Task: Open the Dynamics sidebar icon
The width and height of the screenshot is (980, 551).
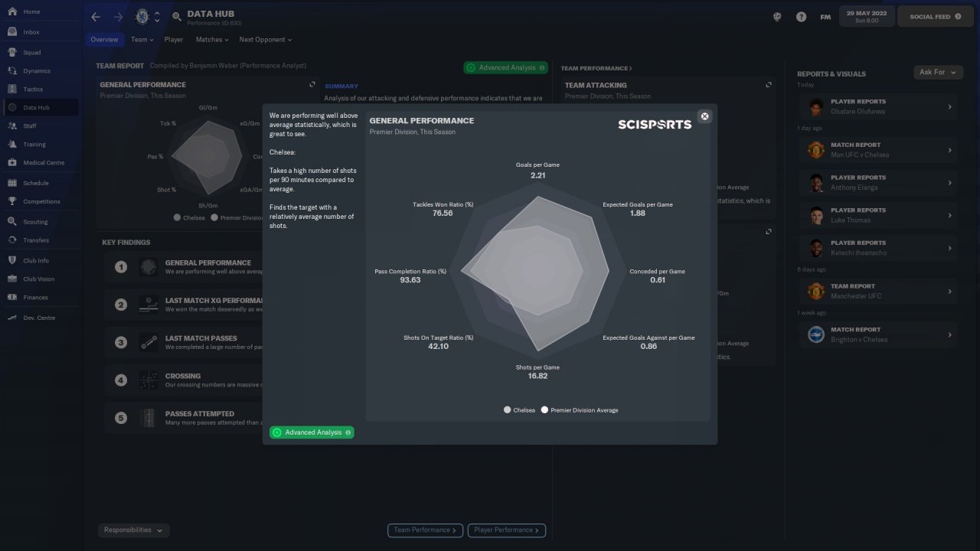Action: [x=12, y=70]
